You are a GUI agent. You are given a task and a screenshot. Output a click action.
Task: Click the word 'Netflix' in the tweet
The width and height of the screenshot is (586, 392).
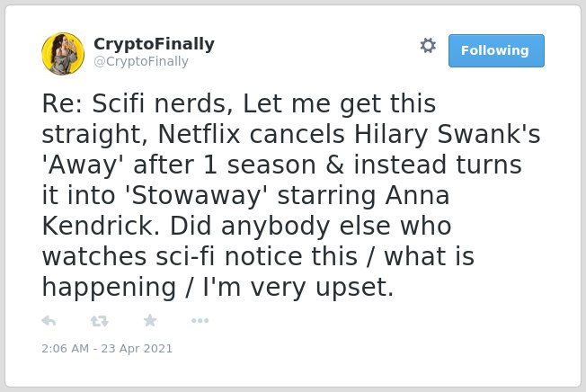click(x=199, y=134)
